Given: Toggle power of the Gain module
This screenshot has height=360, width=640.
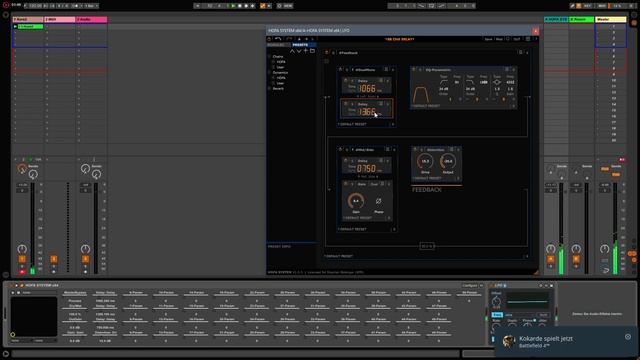Looking at the screenshot, I should pos(346,184).
